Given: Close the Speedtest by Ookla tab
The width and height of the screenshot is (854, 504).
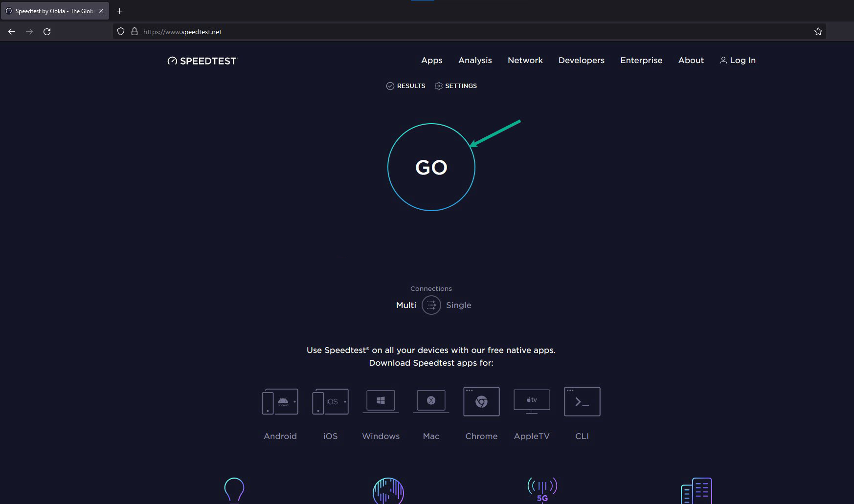Looking at the screenshot, I should pyautogui.click(x=101, y=11).
